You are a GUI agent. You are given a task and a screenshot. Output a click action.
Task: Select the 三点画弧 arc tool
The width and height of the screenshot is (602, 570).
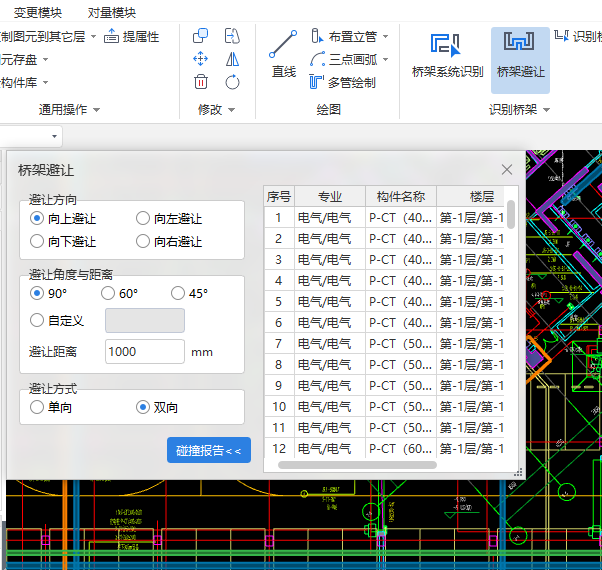344,59
